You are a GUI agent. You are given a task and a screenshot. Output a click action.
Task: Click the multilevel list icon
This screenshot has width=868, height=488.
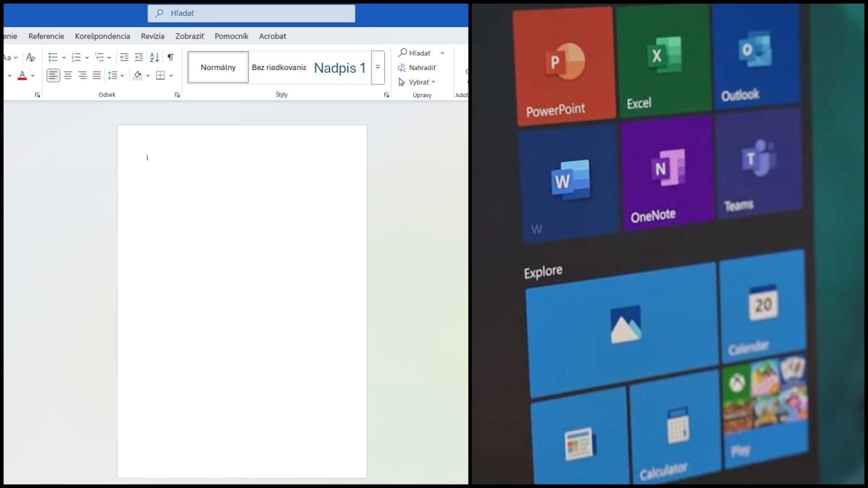pos(99,57)
